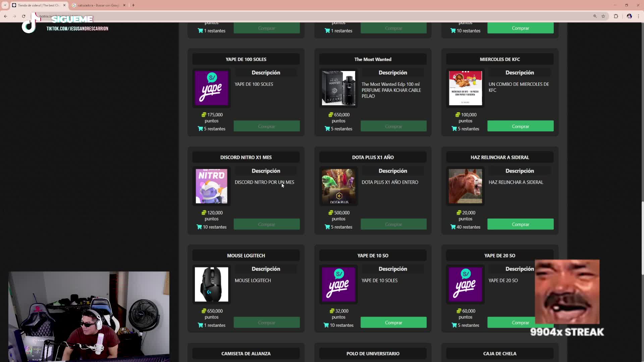The width and height of the screenshot is (644, 362).
Task: Bookmark this page with the star icon
Action: 603,16
